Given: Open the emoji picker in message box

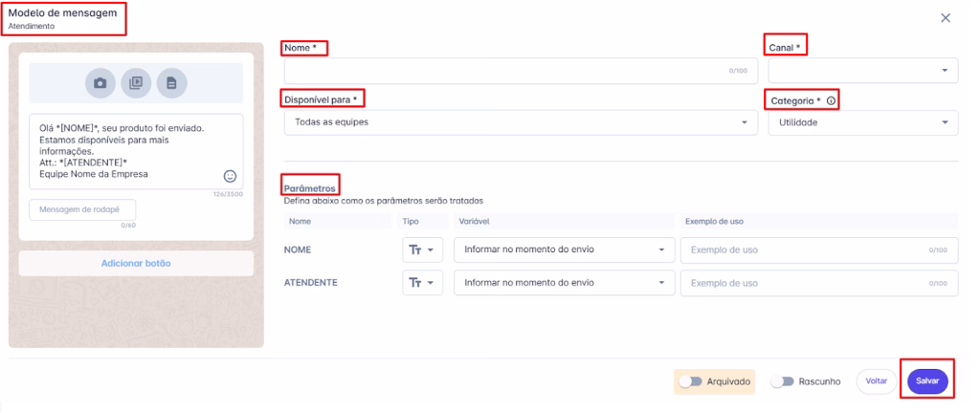Looking at the screenshot, I should coord(230,176).
